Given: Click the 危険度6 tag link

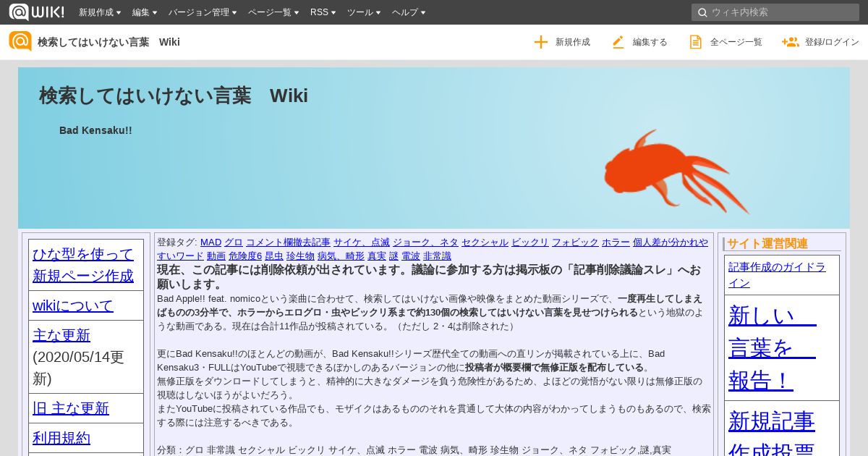Looking at the screenshot, I should (x=245, y=256).
